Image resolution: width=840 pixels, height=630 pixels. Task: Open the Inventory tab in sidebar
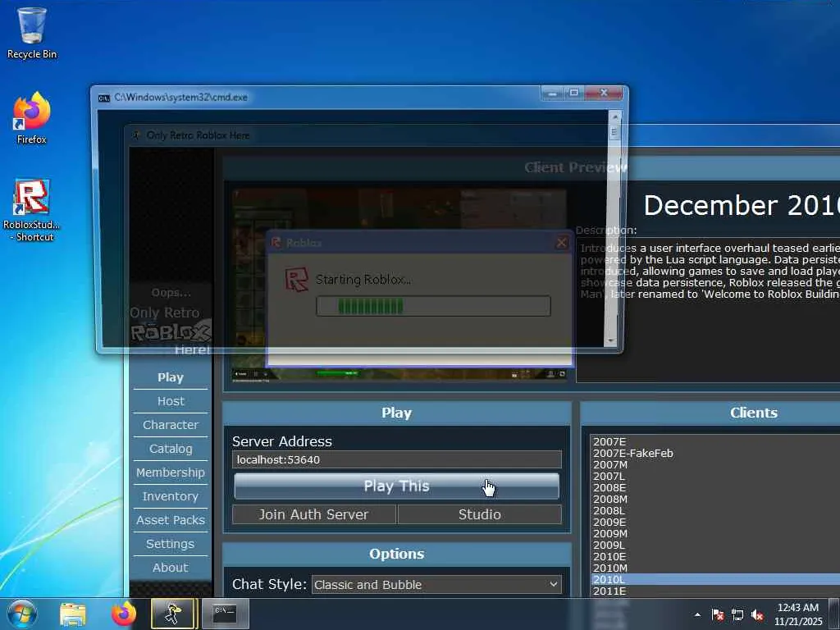tap(171, 496)
